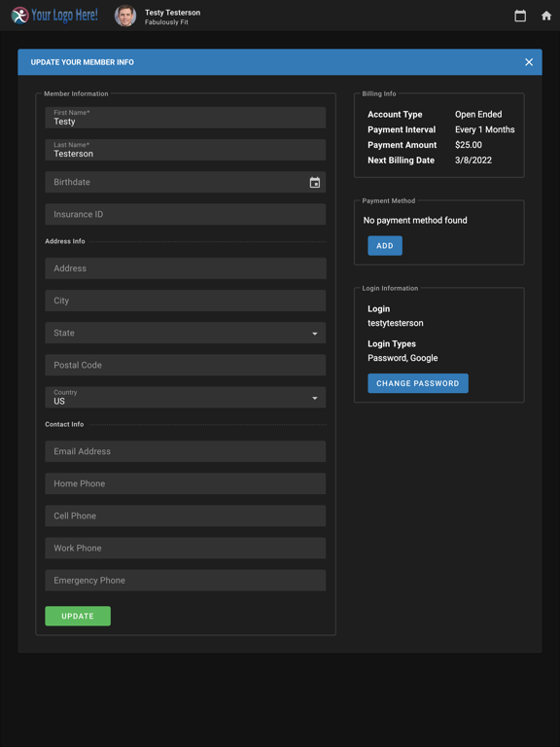Open Testy Testerson profile avatar
560x747 pixels.
coord(125,16)
